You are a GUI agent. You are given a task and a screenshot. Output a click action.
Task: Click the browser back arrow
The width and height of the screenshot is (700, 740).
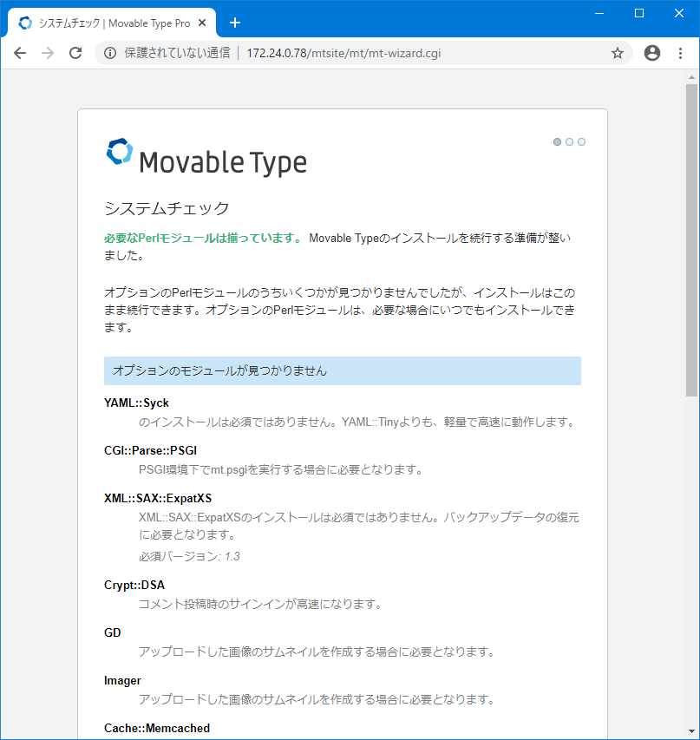click(20, 53)
